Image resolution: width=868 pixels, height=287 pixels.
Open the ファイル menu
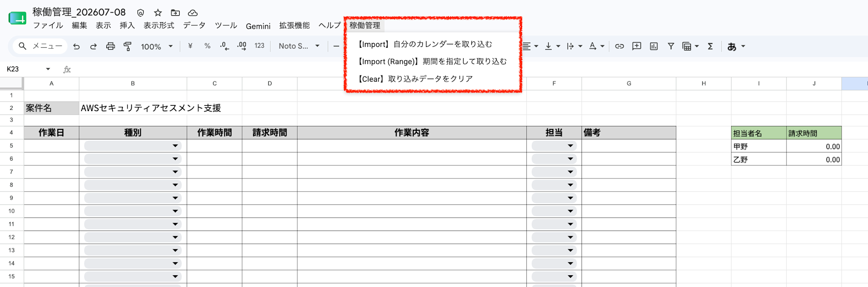tap(48, 26)
